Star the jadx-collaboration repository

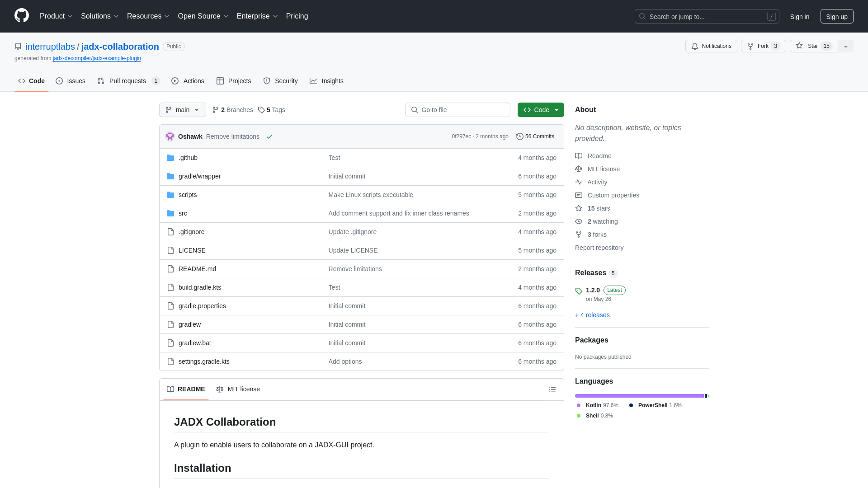point(814,46)
